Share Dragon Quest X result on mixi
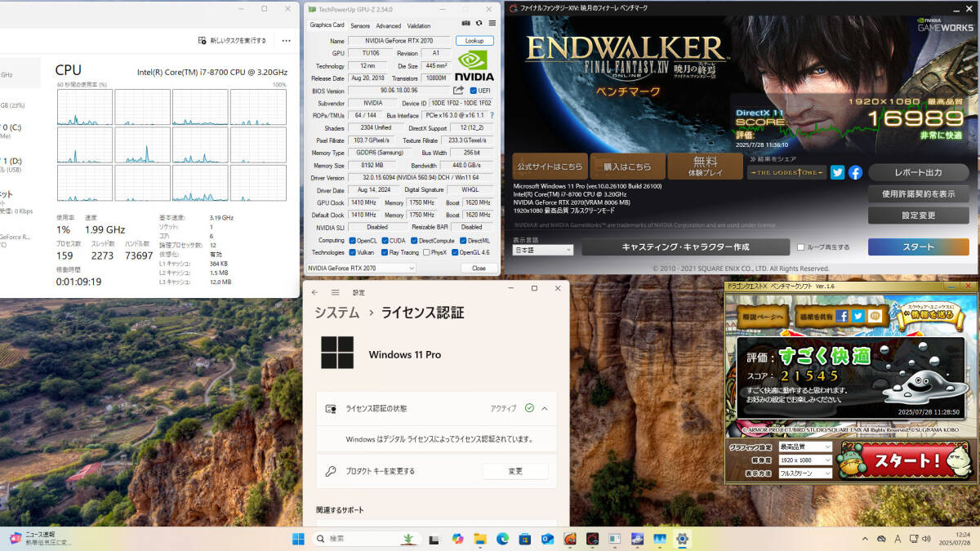 click(875, 316)
